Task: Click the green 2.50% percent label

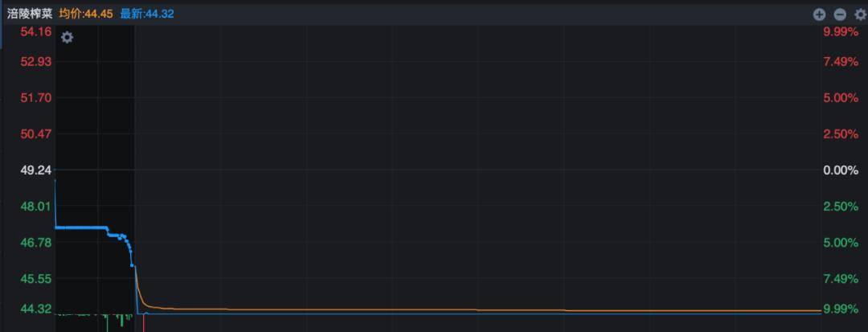Action: [841, 207]
